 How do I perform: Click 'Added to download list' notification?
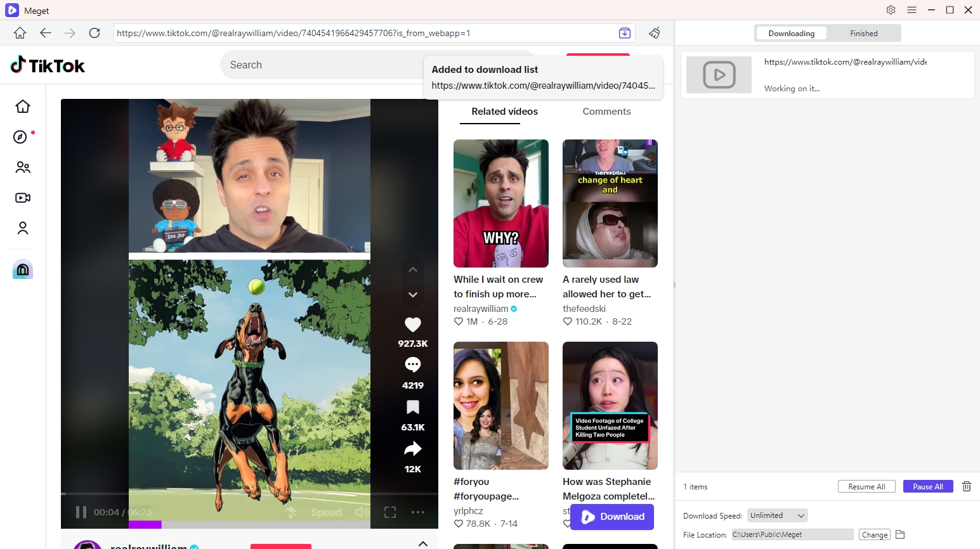click(544, 77)
